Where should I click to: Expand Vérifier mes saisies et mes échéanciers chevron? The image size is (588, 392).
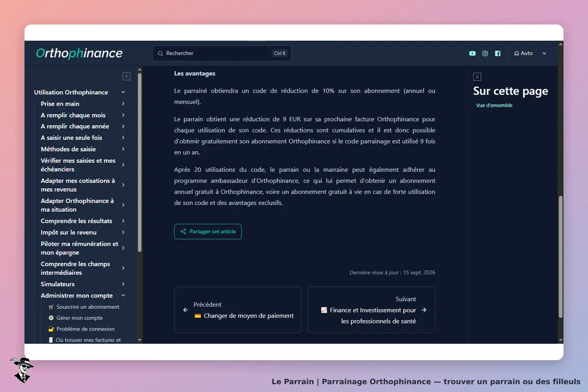pyautogui.click(x=123, y=165)
